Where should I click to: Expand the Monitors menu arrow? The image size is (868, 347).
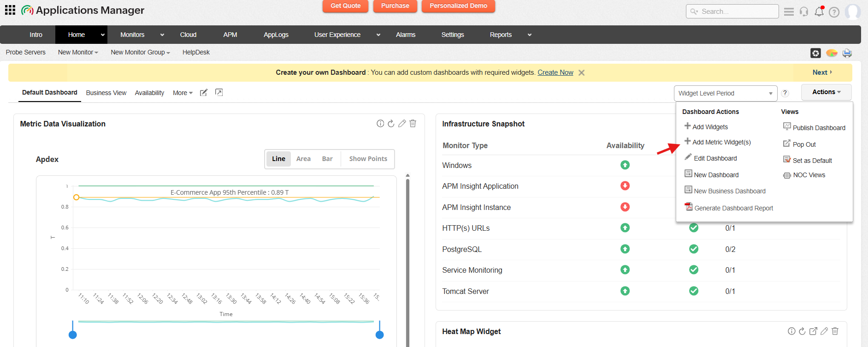pos(162,35)
